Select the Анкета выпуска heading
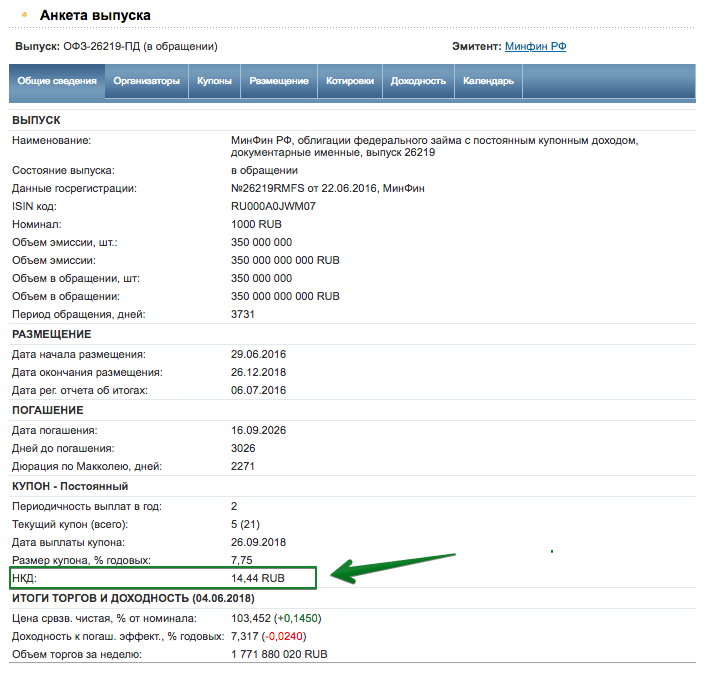726x689 pixels. point(95,15)
